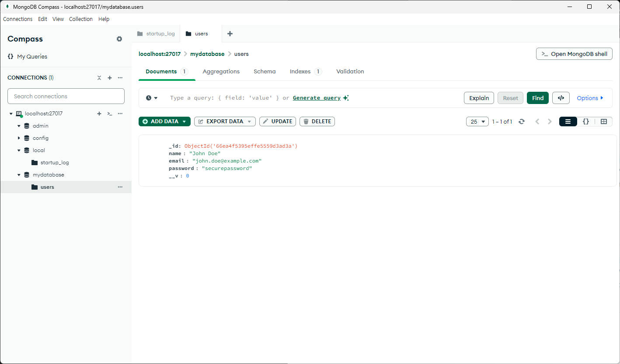Open users collection actions ellipsis
This screenshot has width=620, height=364.
120,187
